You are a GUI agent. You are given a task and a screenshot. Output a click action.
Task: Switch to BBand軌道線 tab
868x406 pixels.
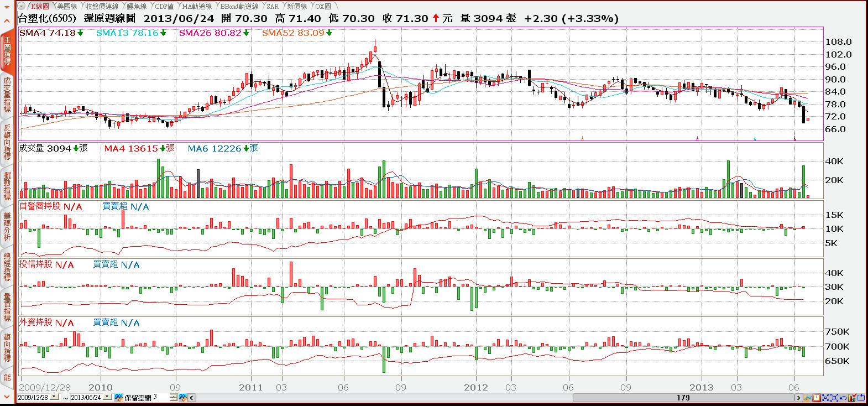pos(239,6)
